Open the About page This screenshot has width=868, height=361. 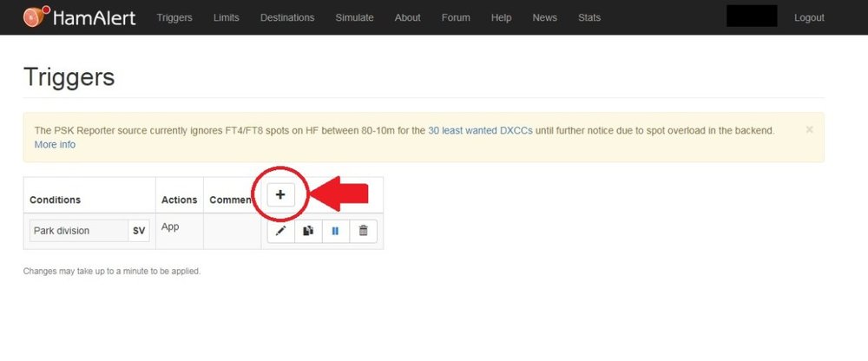point(407,17)
